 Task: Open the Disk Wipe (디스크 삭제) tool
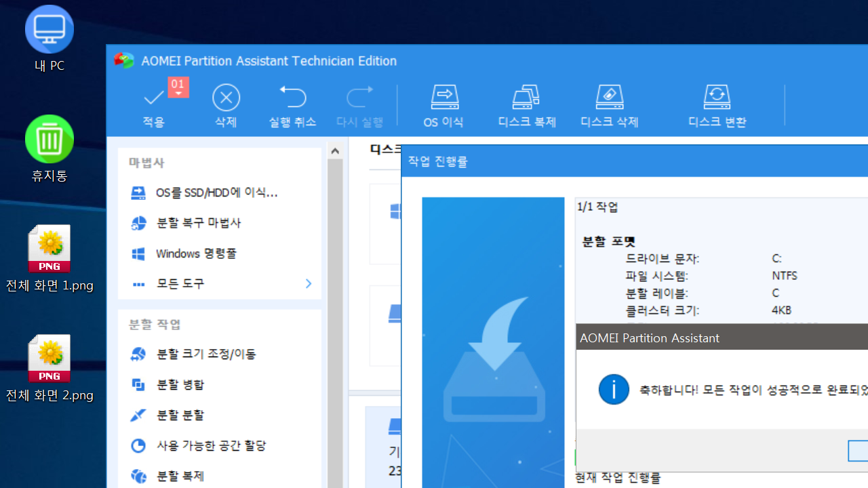610,106
